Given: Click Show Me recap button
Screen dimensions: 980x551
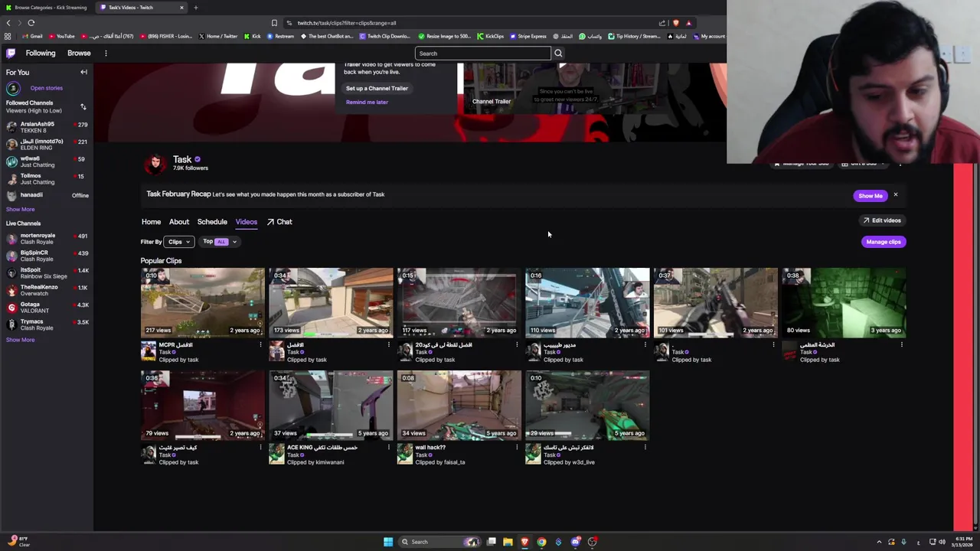Looking at the screenshot, I should point(871,196).
